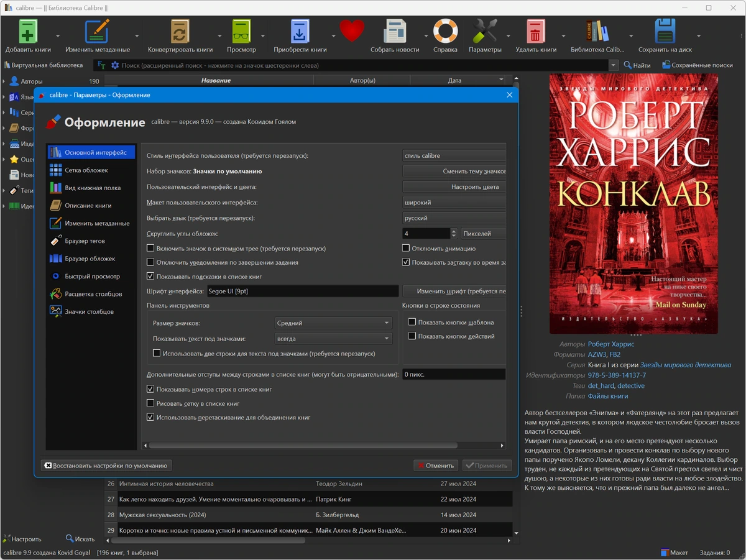
Task: Switch to Вид книжная полка section
Action: [91, 188]
